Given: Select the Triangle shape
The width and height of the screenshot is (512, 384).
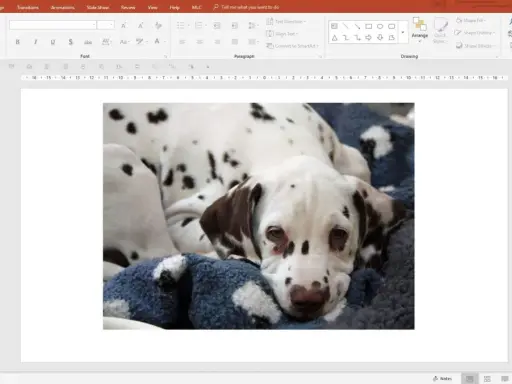Looking at the screenshot, I should click(334, 38).
